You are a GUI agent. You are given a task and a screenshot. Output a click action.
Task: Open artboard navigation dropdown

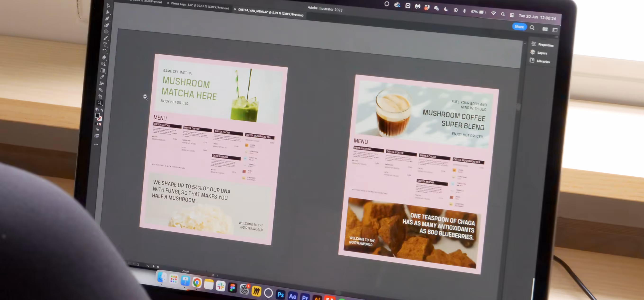[x=148, y=266]
